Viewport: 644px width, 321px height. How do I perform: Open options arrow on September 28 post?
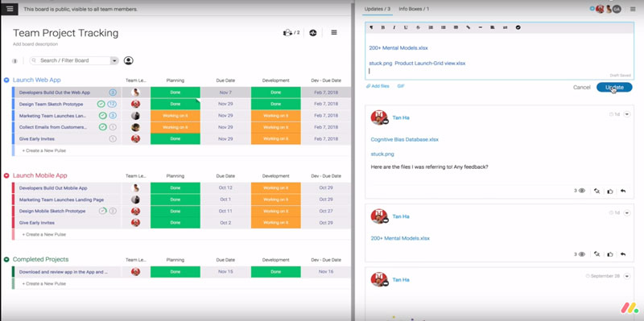click(x=627, y=276)
